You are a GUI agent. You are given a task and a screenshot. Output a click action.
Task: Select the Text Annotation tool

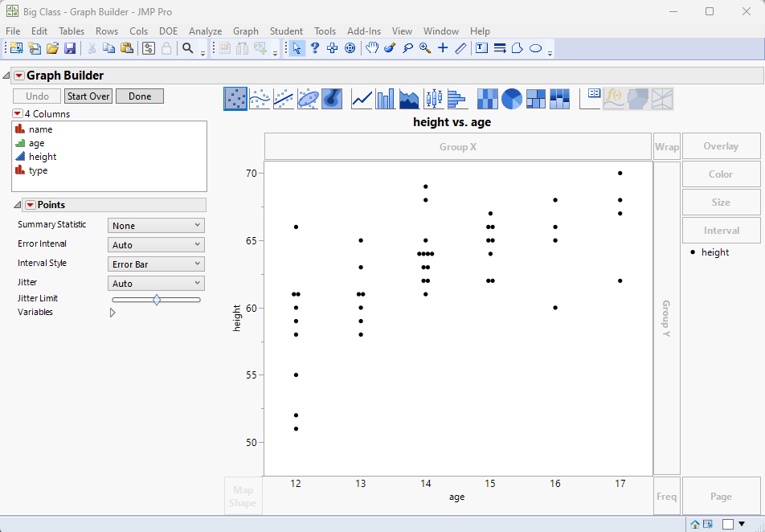click(x=481, y=48)
